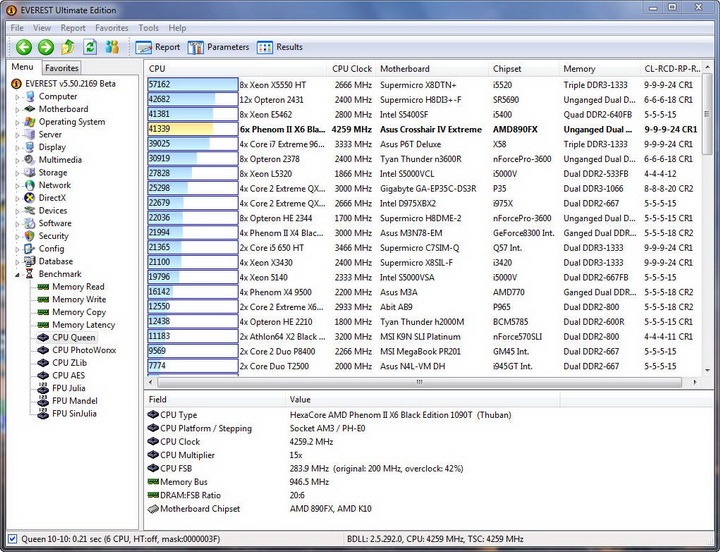The width and height of the screenshot is (720, 552).
Task: Select CPU AES benchmark
Action: (x=68, y=375)
